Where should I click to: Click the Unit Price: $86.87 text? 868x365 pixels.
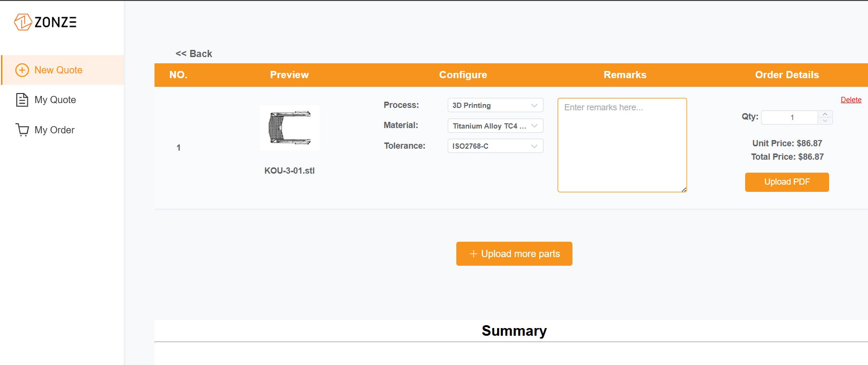(x=787, y=143)
